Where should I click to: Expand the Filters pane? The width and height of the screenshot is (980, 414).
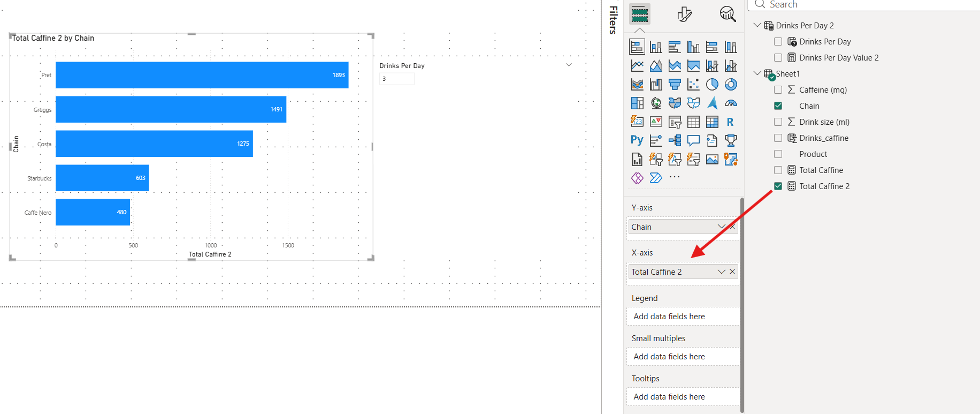tap(613, 20)
